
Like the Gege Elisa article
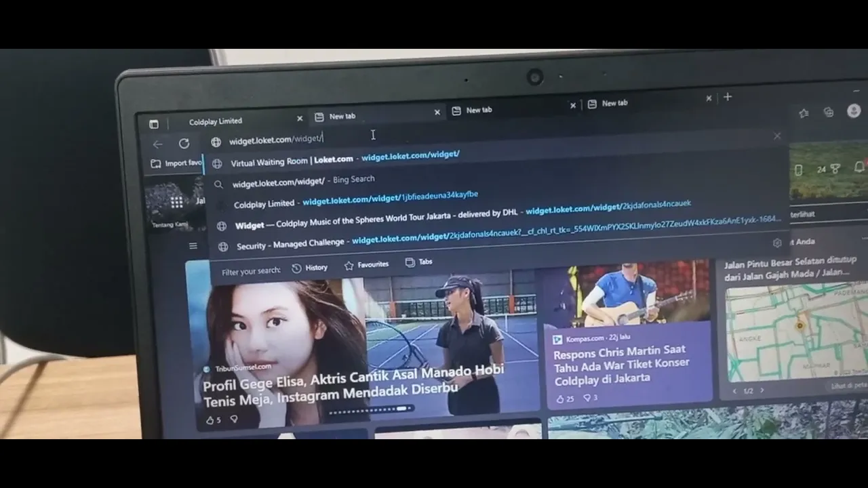click(214, 420)
